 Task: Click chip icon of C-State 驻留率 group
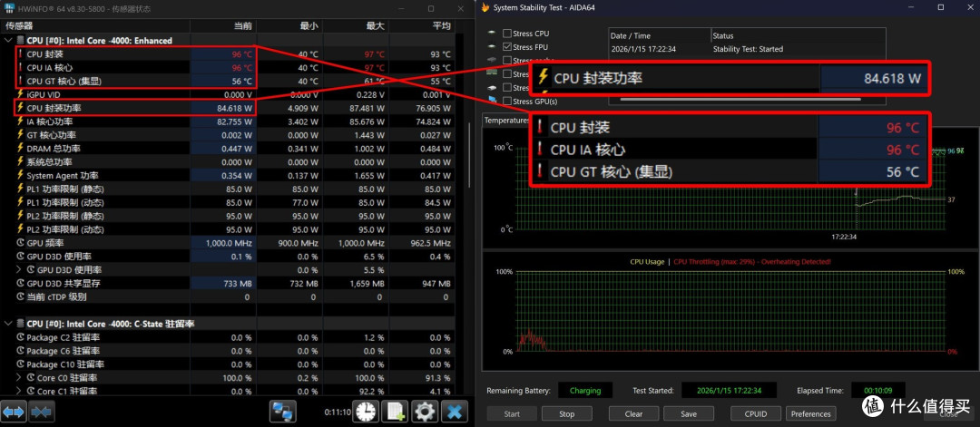(x=20, y=324)
